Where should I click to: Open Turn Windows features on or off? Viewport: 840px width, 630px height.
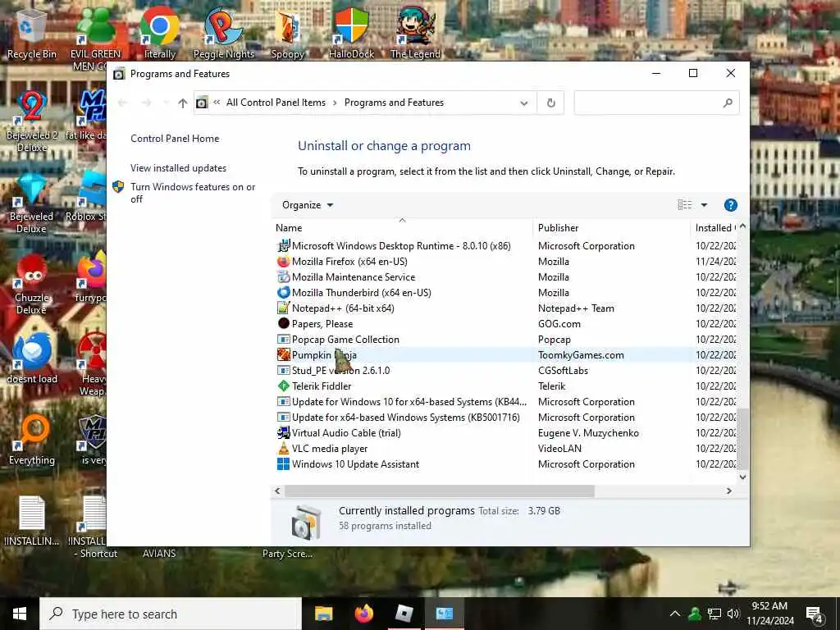coord(192,193)
